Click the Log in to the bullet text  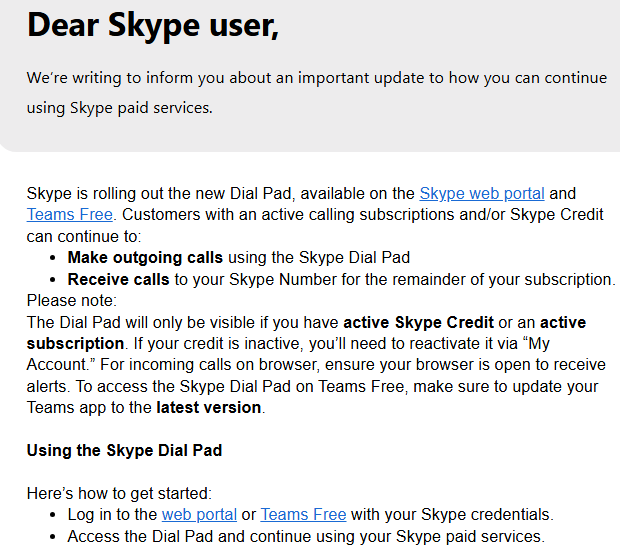pos(112,514)
